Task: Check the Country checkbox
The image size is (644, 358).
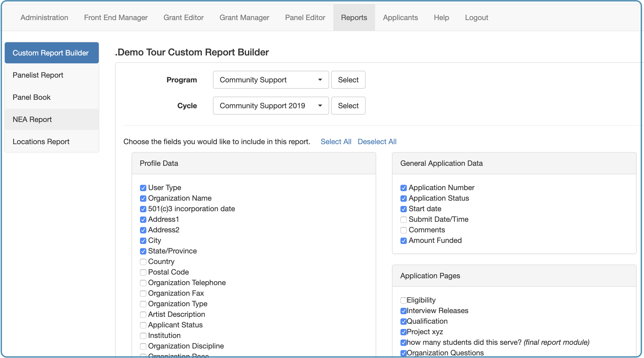Action: point(143,262)
